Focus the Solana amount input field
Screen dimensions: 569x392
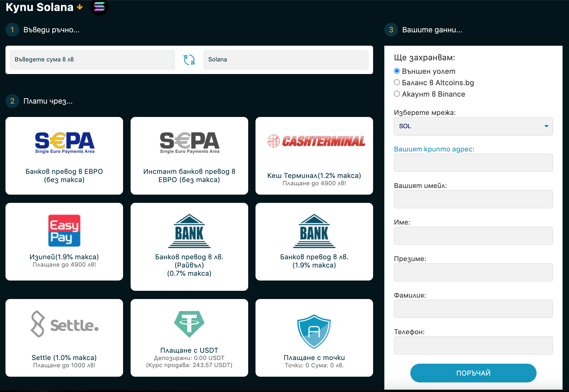(286, 60)
